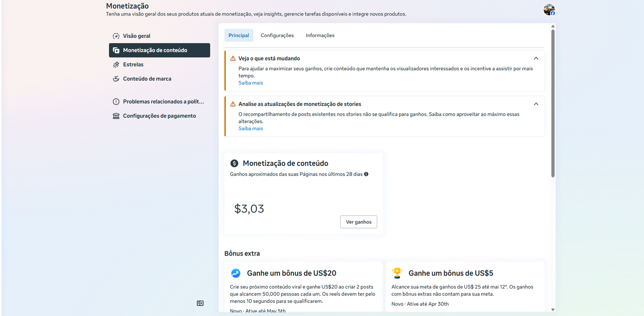Open Saiba mais link under stories notice
This screenshot has height=316, width=644.
coord(250,129)
